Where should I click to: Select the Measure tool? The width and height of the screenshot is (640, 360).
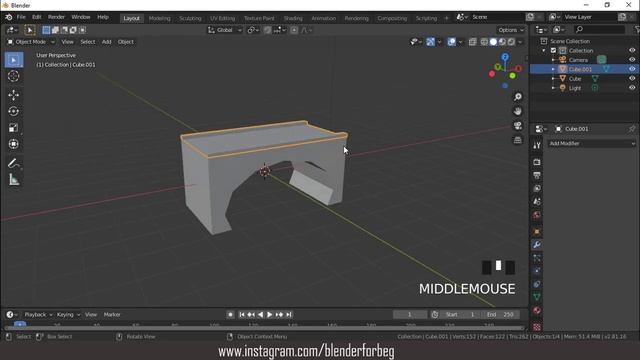coord(13,180)
